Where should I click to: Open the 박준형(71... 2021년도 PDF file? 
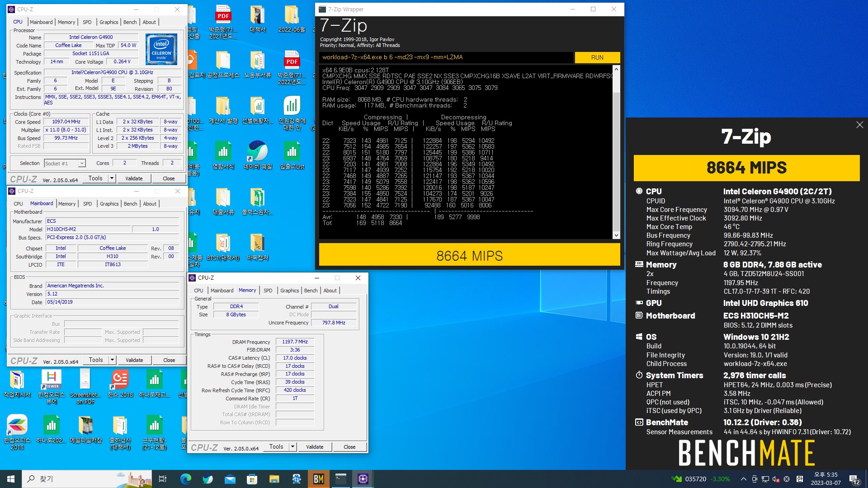[223, 22]
